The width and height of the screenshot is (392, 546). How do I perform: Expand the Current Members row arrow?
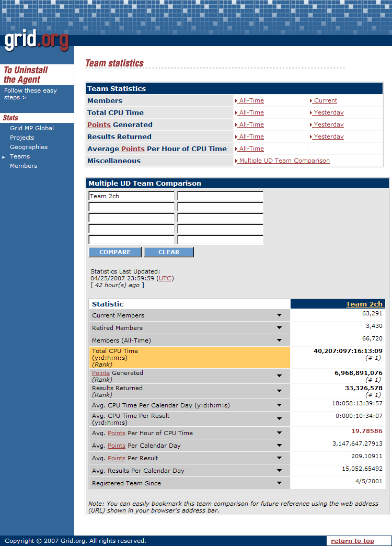click(x=280, y=315)
